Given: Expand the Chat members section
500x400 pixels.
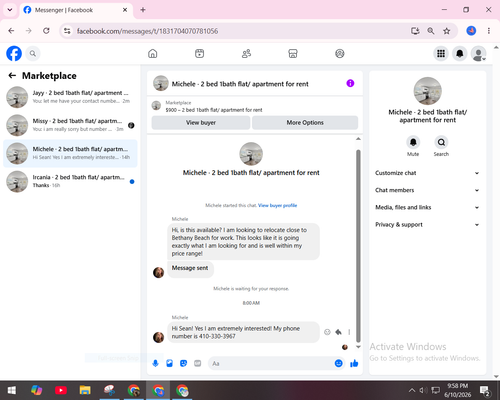Looking at the screenshot, I should coord(427,190).
